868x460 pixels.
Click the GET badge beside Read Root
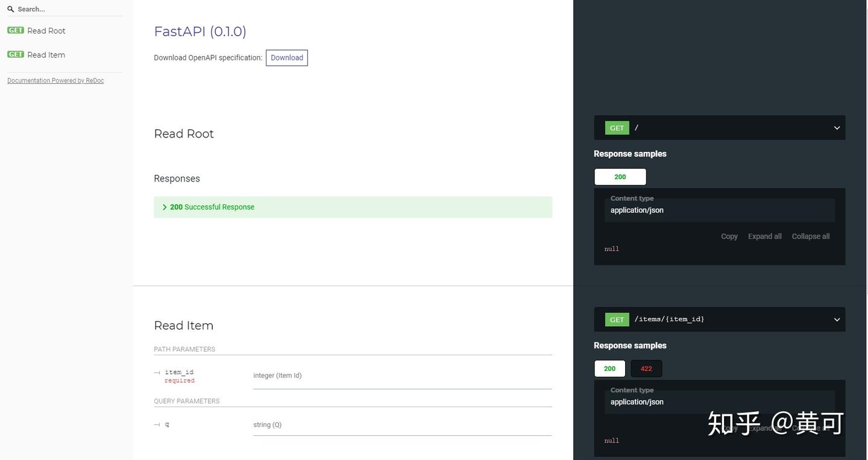[16, 30]
